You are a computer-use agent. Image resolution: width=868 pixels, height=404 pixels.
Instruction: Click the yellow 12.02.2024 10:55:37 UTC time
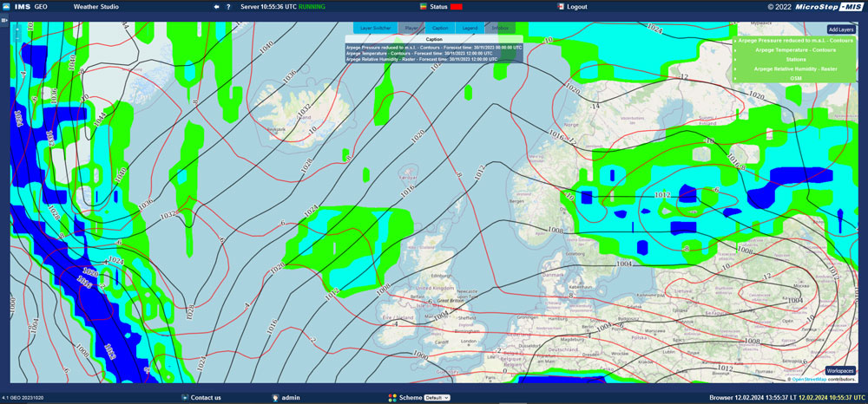[831, 398]
